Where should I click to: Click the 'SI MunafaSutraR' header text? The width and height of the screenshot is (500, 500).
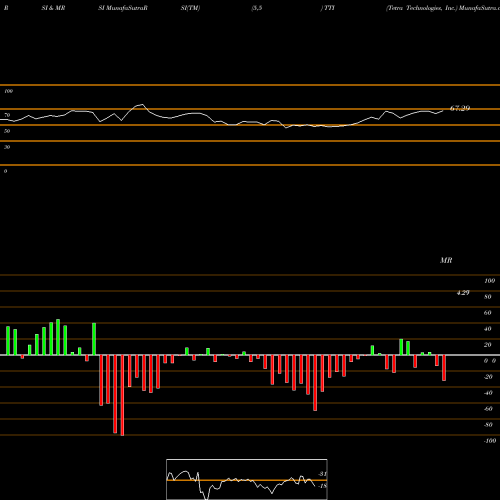click(123, 8)
